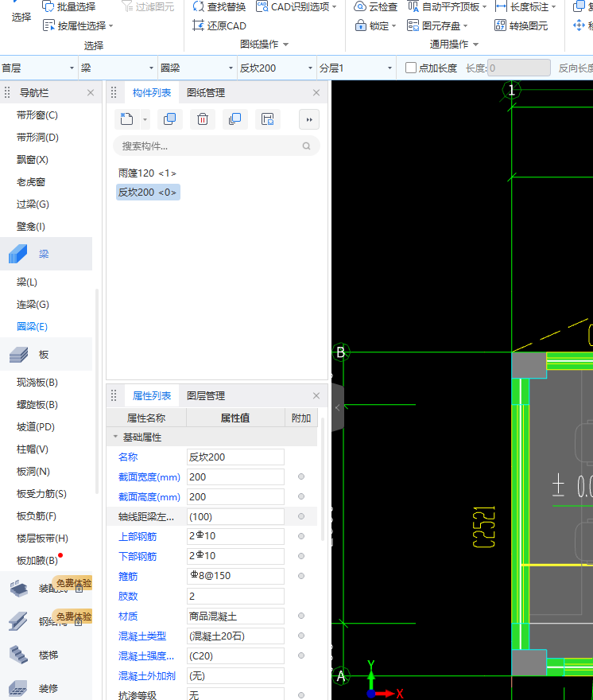Click the 长度 input field
This screenshot has width=593, height=700.
[x=518, y=68]
